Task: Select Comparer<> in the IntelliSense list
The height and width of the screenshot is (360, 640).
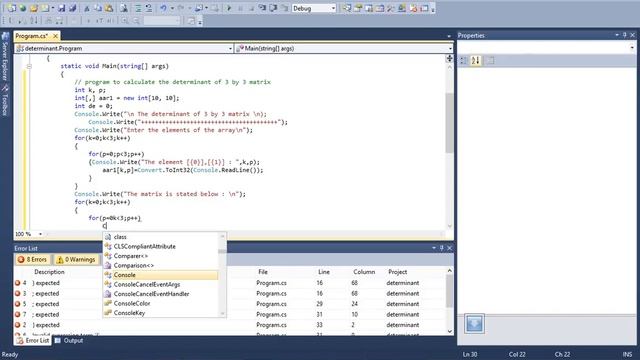Action: tap(160, 256)
